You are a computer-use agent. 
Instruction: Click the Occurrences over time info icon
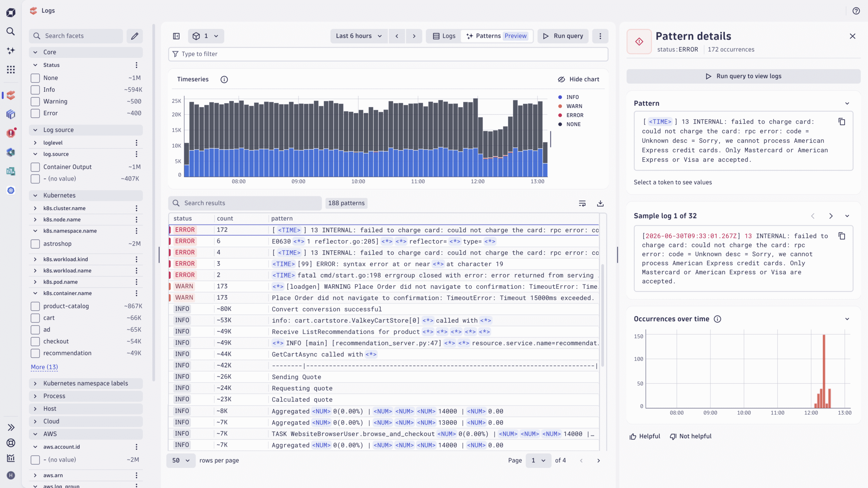[x=717, y=319]
